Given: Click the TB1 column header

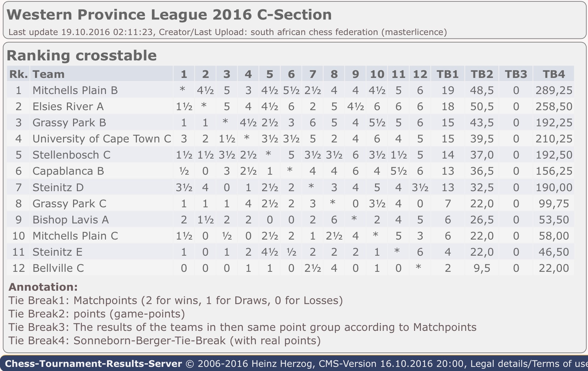Looking at the screenshot, I should pos(447,74).
